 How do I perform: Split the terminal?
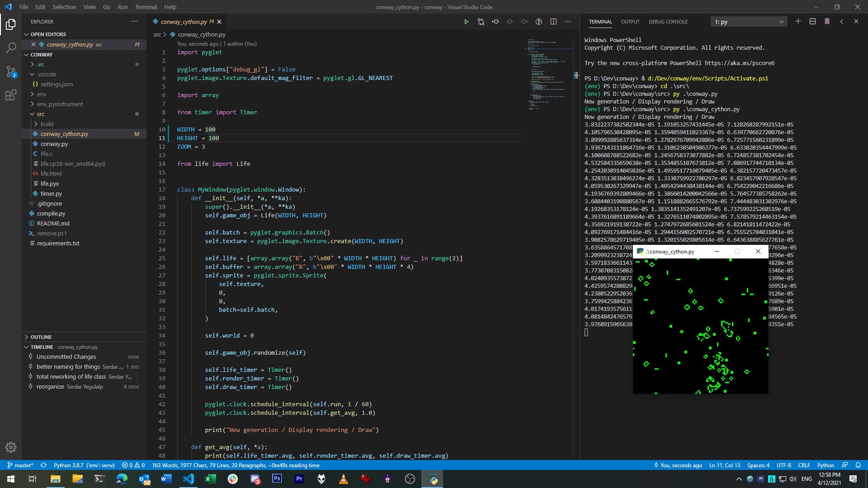(812, 21)
